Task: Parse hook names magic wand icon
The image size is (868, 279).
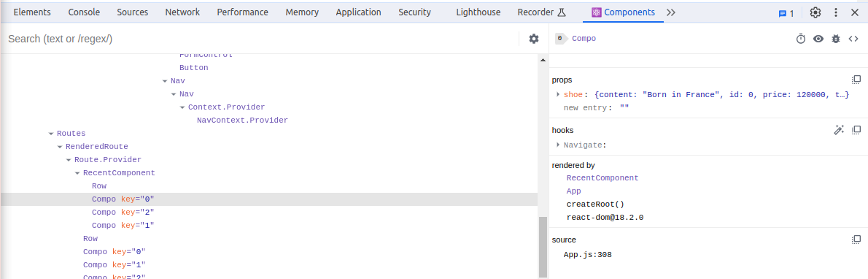Action: 839,130
